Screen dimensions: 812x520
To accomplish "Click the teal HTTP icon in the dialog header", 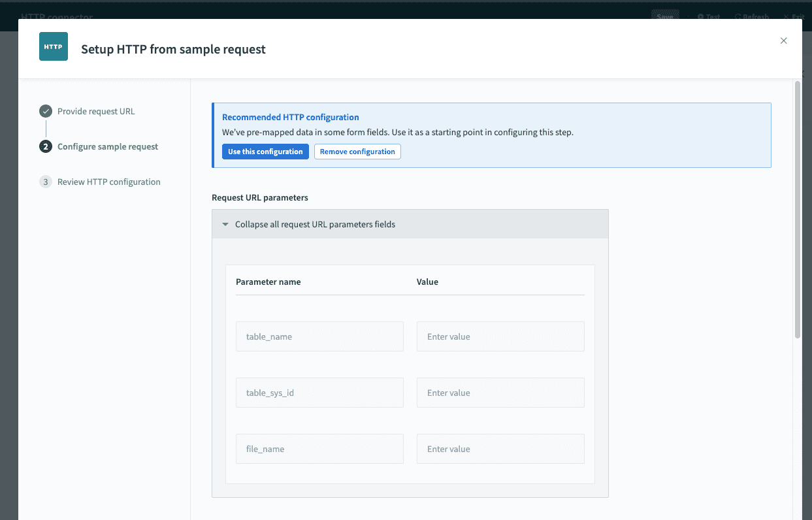I will [53, 46].
